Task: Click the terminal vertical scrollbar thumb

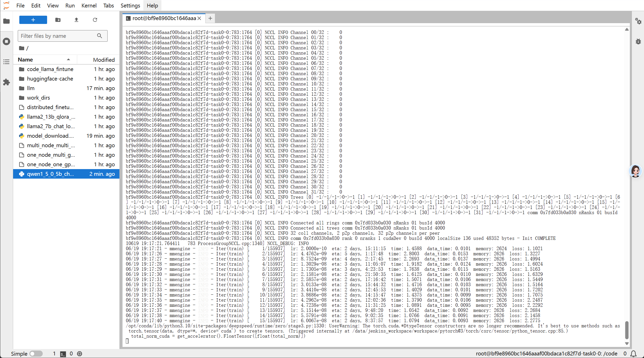Action: point(626,330)
